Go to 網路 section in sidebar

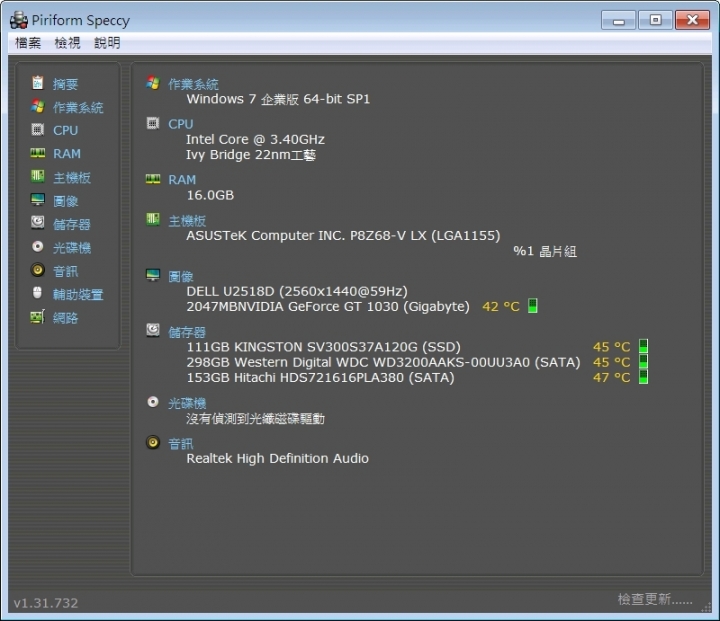[65, 318]
